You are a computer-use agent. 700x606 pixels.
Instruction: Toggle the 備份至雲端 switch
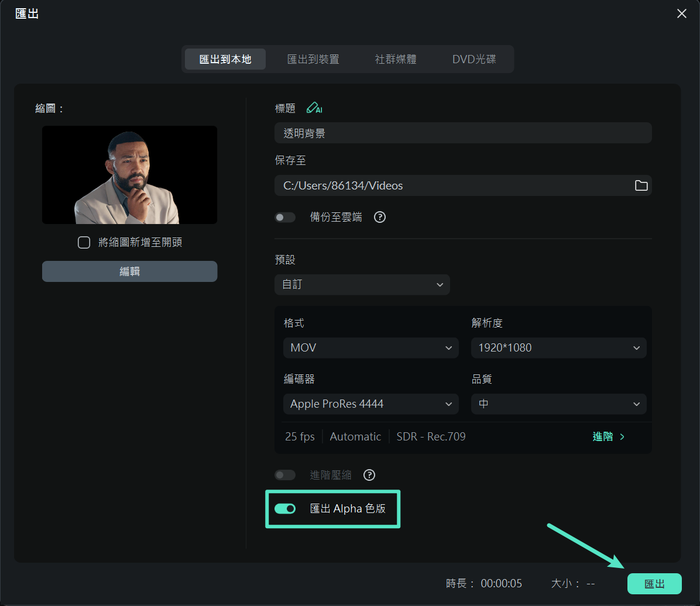click(x=285, y=217)
